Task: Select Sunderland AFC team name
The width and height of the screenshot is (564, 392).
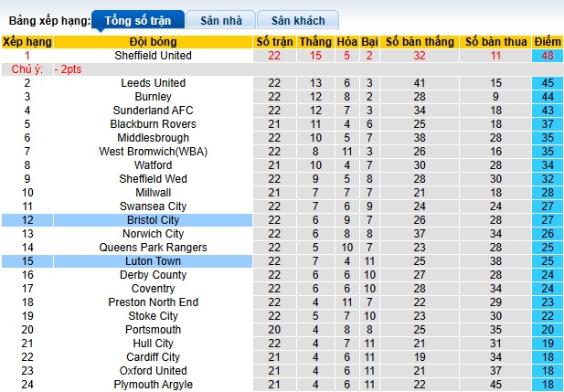Action: (154, 111)
